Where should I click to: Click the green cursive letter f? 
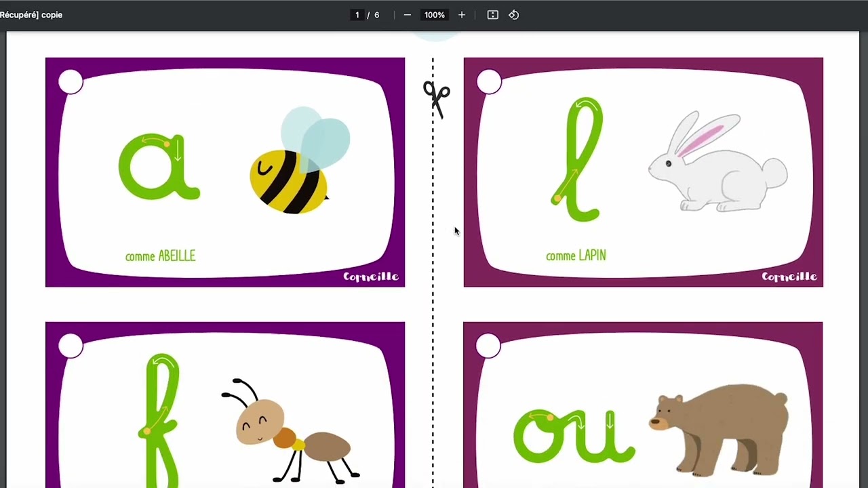click(160, 419)
